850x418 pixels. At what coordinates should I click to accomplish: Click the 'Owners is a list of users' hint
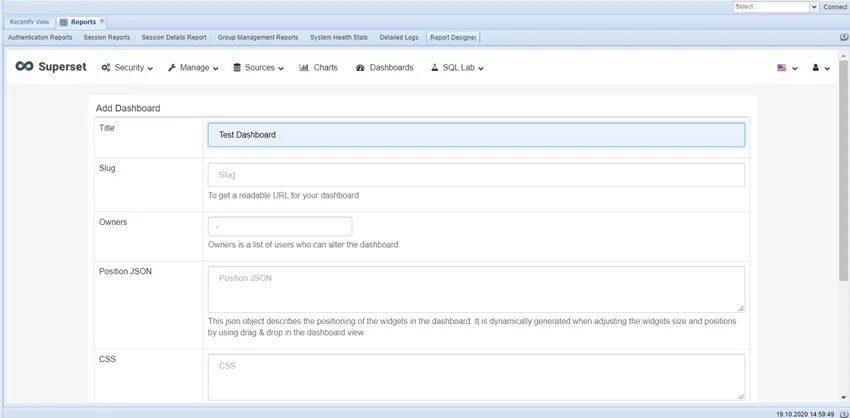coord(304,245)
